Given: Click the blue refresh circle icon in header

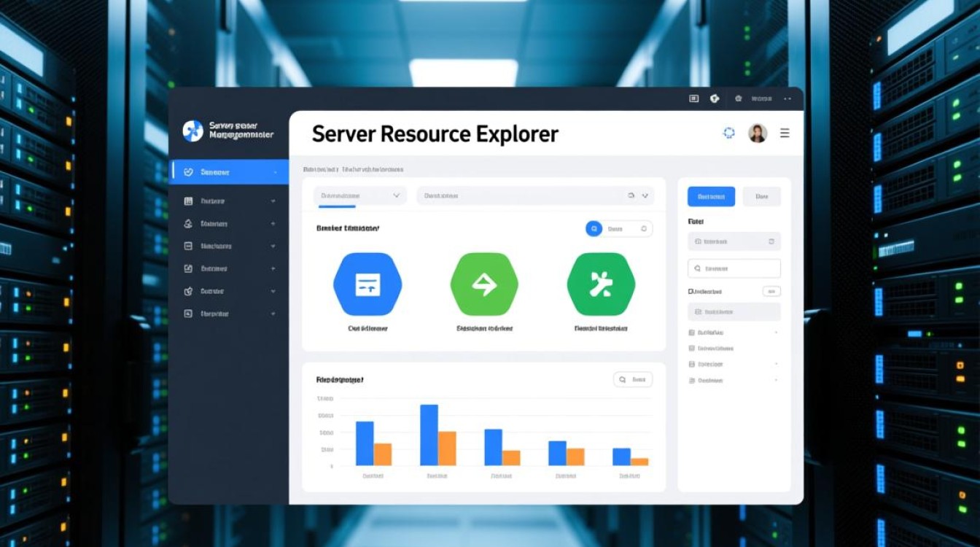Looking at the screenshot, I should 728,133.
